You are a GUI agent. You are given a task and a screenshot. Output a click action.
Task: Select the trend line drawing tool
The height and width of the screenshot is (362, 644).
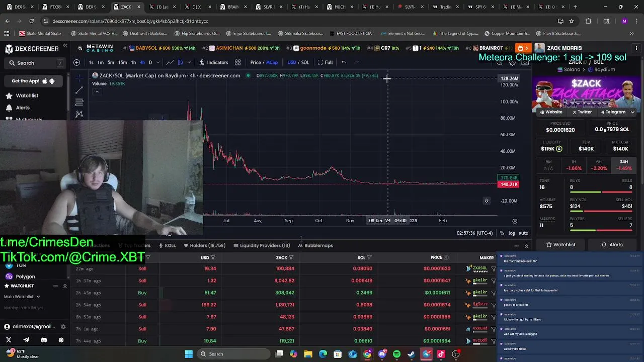tap(79, 90)
